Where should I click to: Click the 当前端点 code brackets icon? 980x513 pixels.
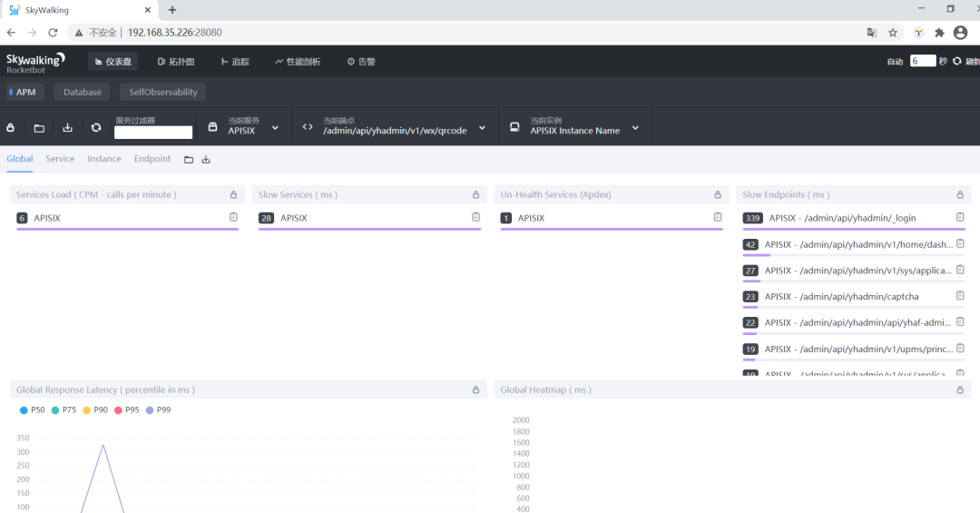point(308,127)
